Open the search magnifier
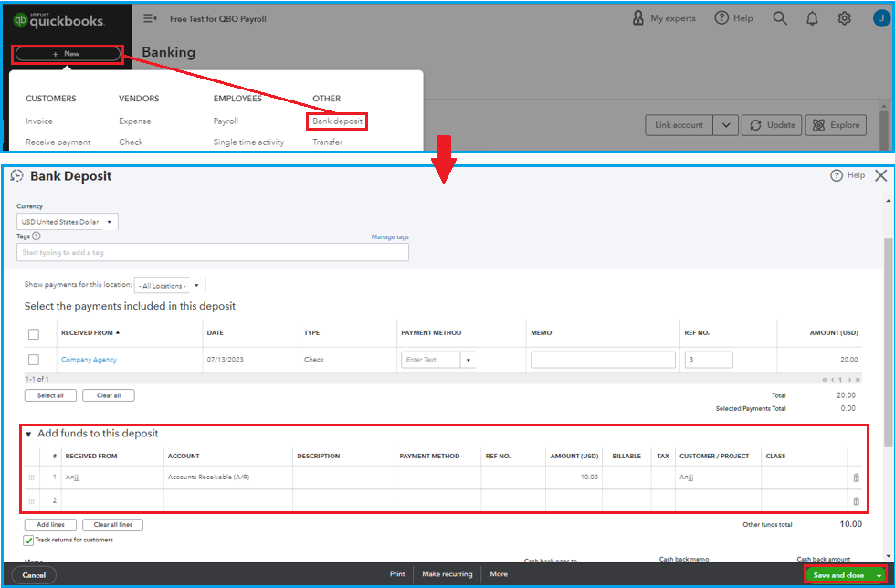Viewport: 895px width, 588px height. [780, 18]
